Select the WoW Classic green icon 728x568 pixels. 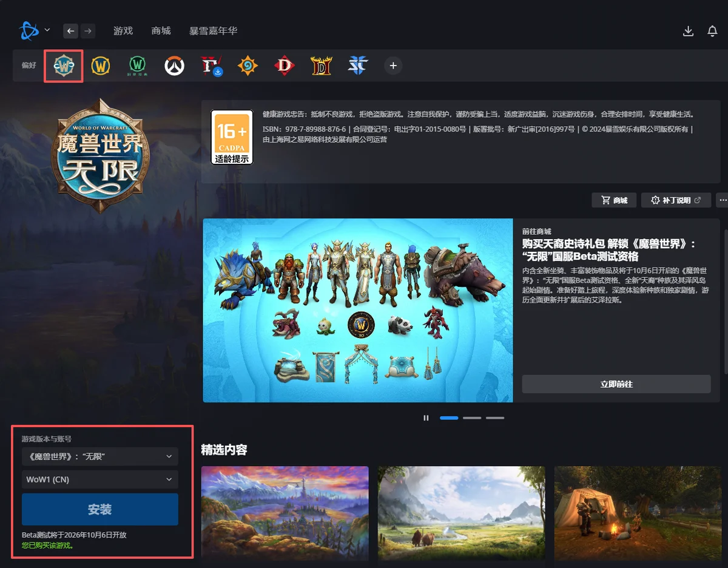click(138, 66)
